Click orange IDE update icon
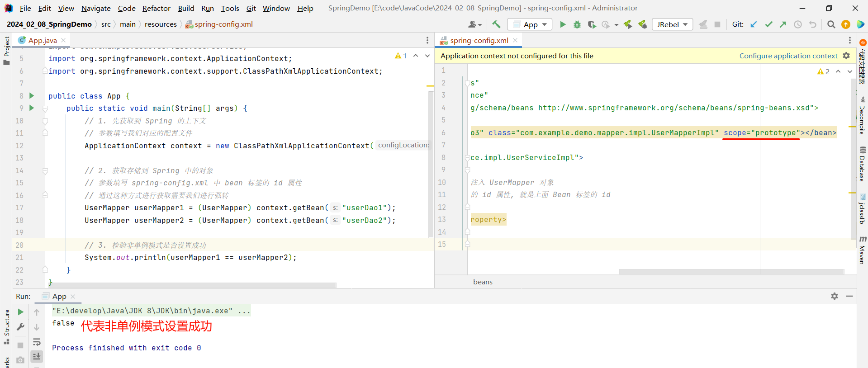 [846, 24]
